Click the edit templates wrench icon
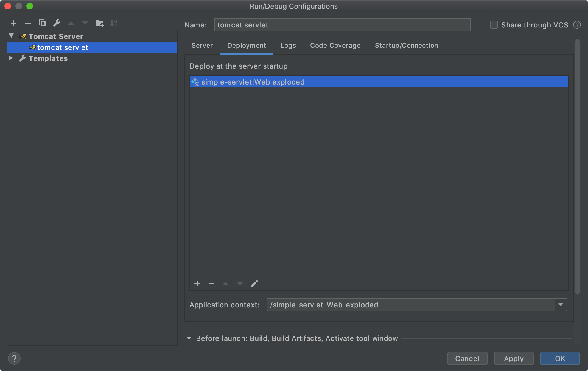 pos(57,23)
